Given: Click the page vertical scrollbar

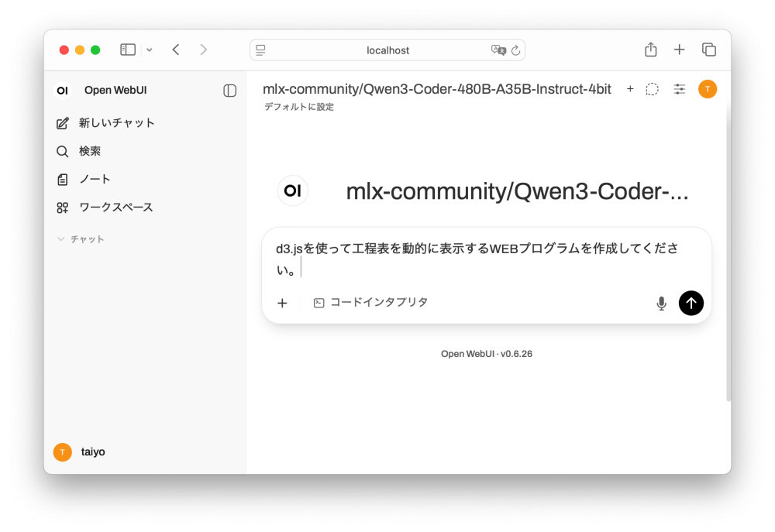Looking at the screenshot, I should 728,253.
